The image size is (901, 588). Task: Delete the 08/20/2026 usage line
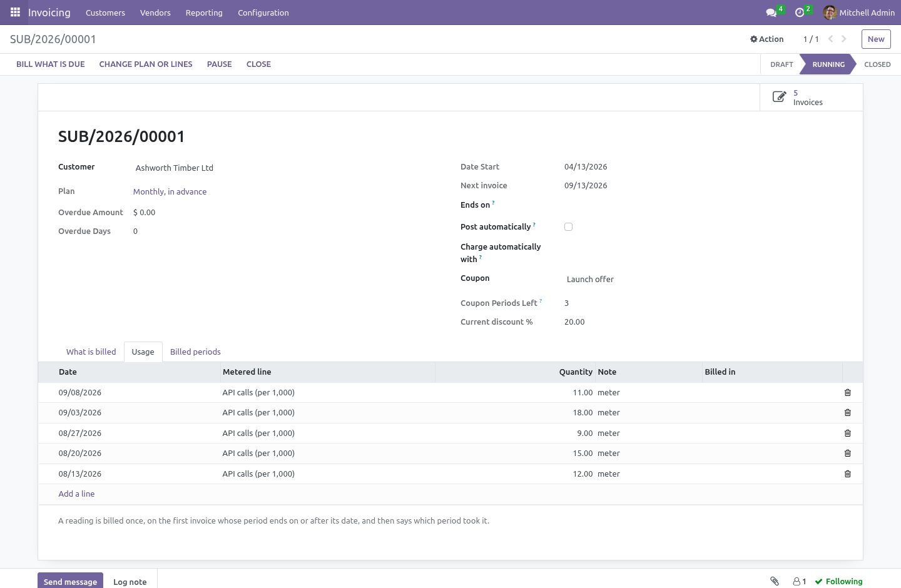click(848, 454)
